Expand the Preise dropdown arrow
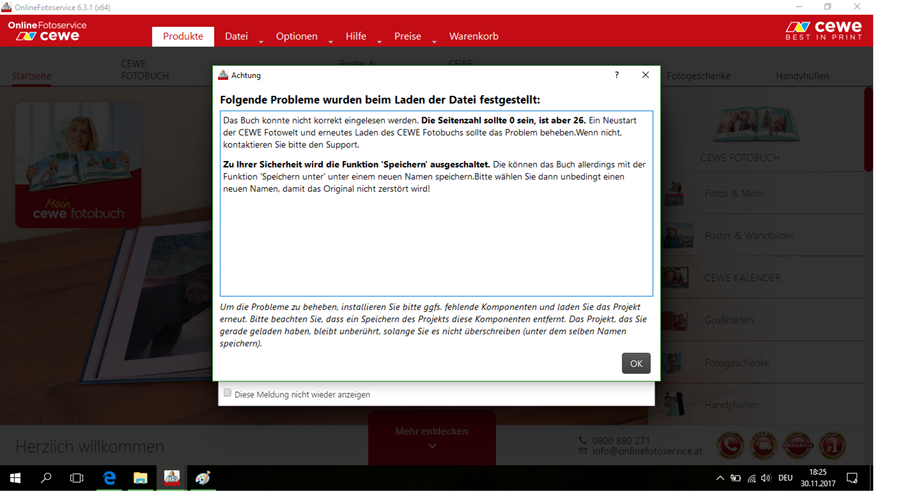900x501 pixels. coord(435,41)
